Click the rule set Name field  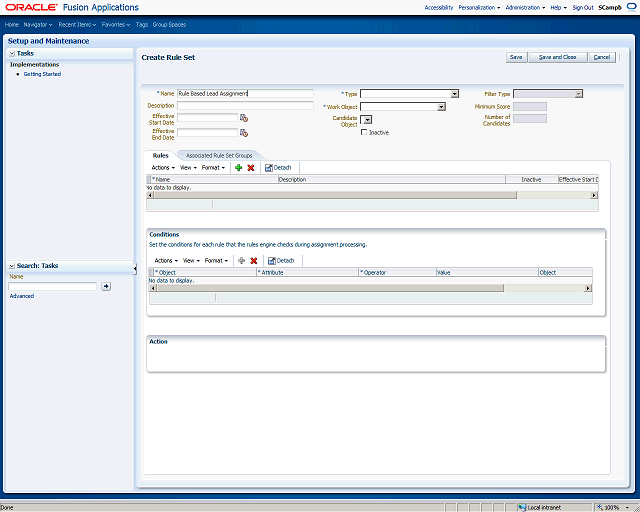click(245, 93)
